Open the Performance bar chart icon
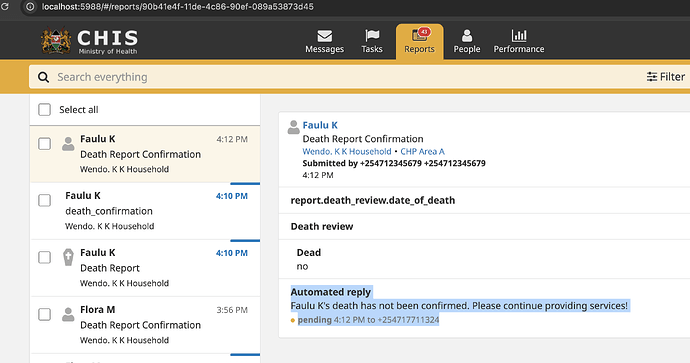This screenshot has width=690, height=363. pos(519,36)
